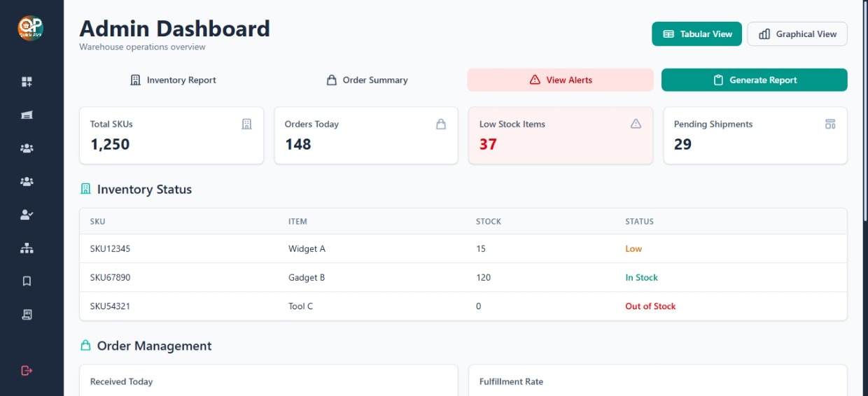Open users-group icon just above user-check icon

coord(27,181)
